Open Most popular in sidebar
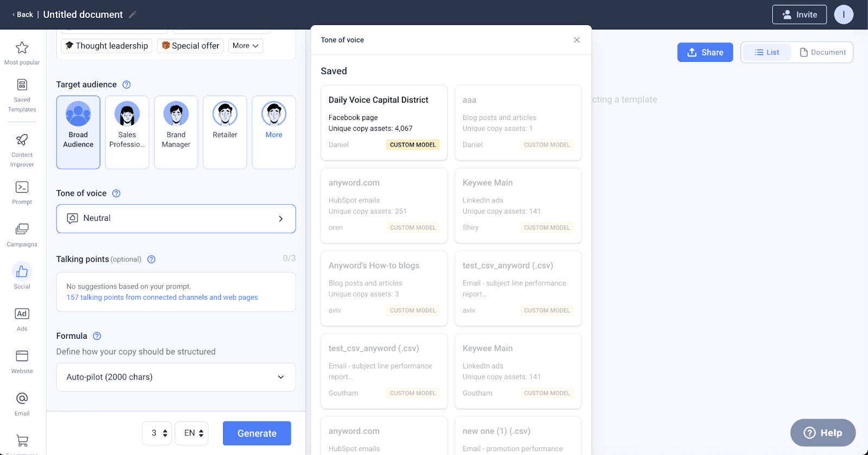Screen dimensions: 868x455 point(22,53)
